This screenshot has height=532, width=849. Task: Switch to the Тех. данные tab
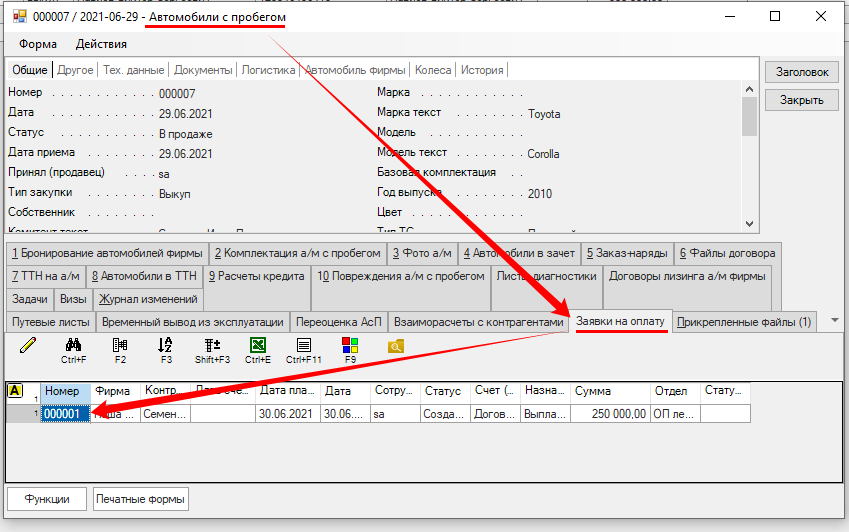pyautogui.click(x=133, y=70)
